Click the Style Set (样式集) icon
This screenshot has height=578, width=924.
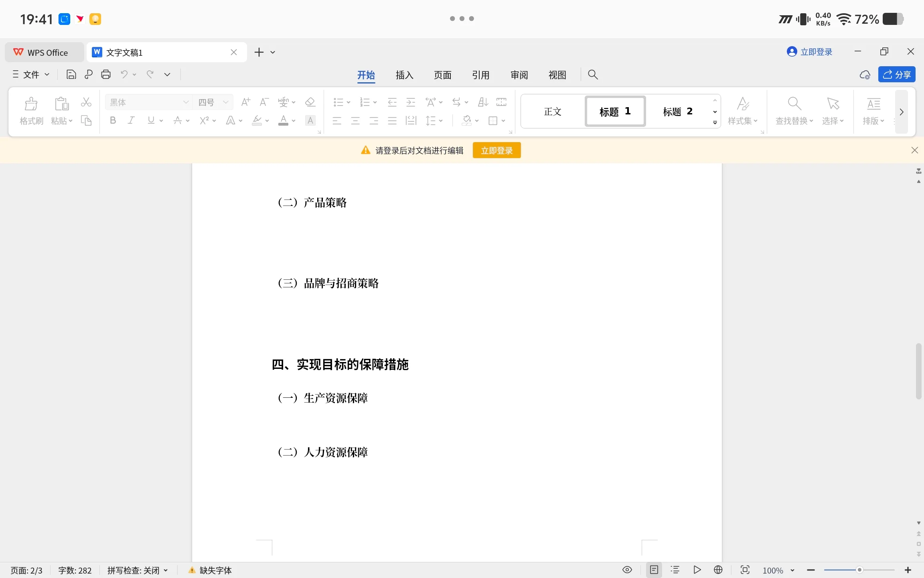click(743, 104)
